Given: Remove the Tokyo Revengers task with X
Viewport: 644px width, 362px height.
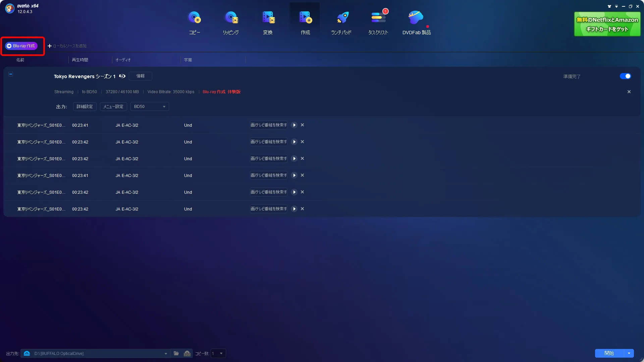Looking at the screenshot, I should pyautogui.click(x=629, y=92).
